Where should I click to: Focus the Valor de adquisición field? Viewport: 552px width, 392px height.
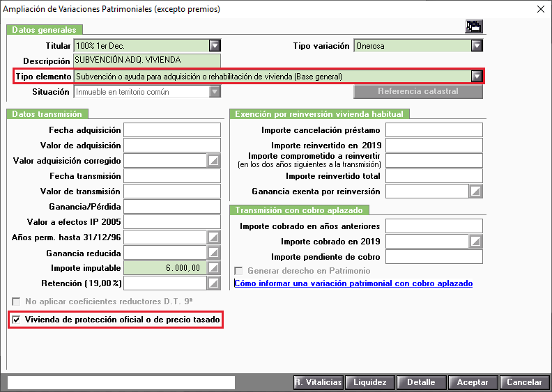[x=172, y=146]
